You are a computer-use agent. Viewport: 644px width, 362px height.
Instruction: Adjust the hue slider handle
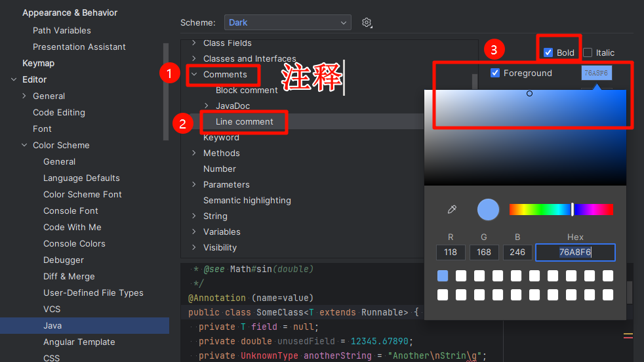tap(573, 210)
